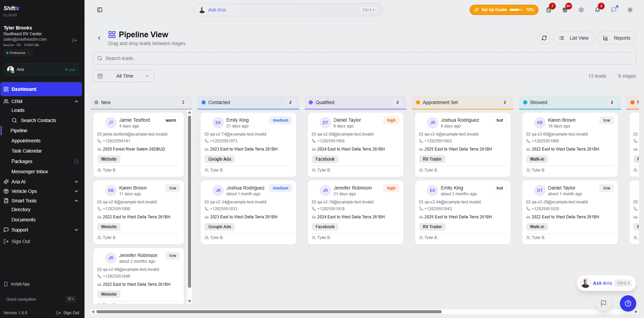This screenshot has width=644, height=318.
Task: Open chat messages icon in top bar
Action: coord(614,10)
